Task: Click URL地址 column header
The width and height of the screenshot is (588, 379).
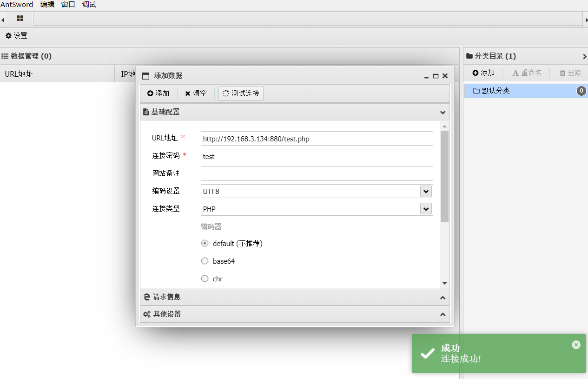Action: 57,73
